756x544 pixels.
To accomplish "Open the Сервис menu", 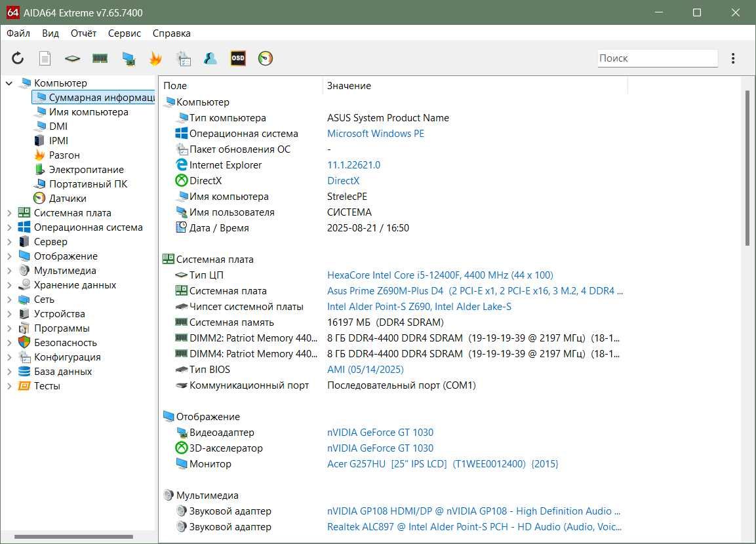I will (x=125, y=33).
